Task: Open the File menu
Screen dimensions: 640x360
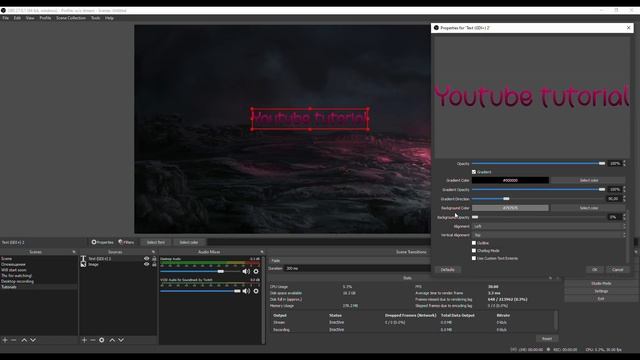Action: (6, 18)
